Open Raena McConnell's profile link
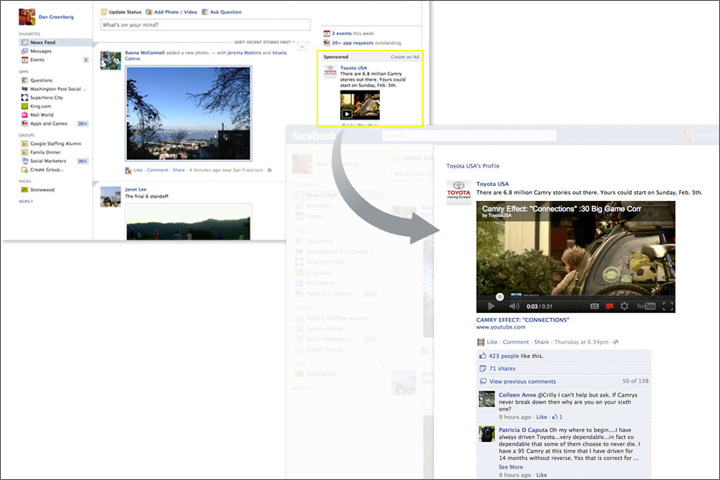The height and width of the screenshot is (480, 720). coord(145,53)
